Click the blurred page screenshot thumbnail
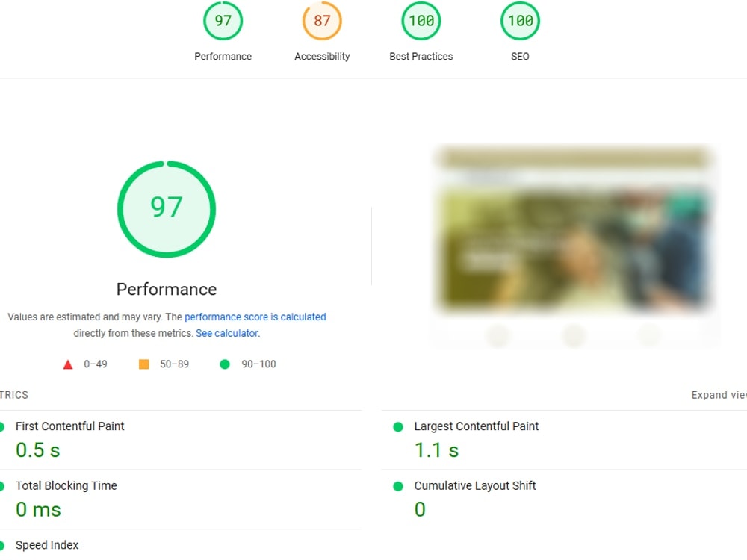 [x=574, y=245]
